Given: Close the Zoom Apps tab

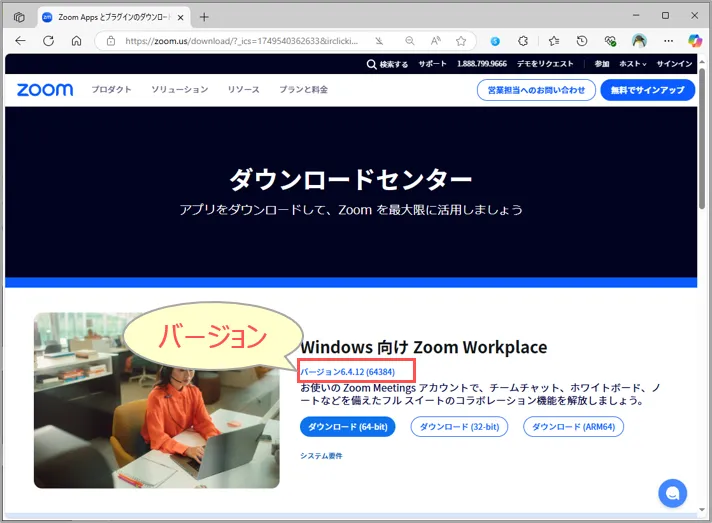Looking at the screenshot, I should tap(180, 17).
